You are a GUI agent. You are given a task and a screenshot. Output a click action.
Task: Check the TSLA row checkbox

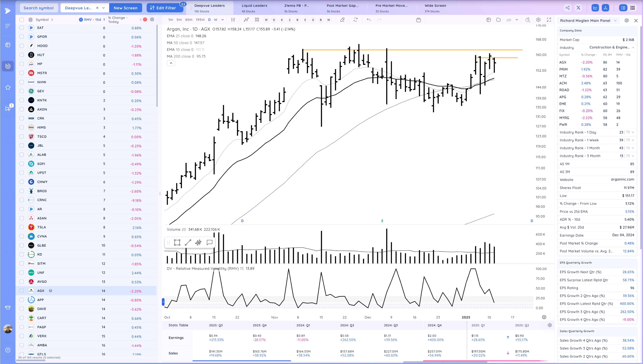tap(22, 227)
